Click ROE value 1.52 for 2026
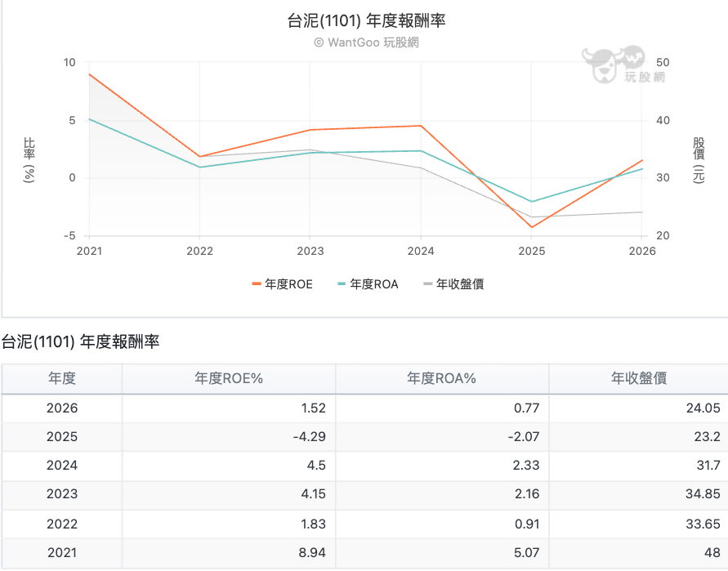728x571 pixels. 314,408
